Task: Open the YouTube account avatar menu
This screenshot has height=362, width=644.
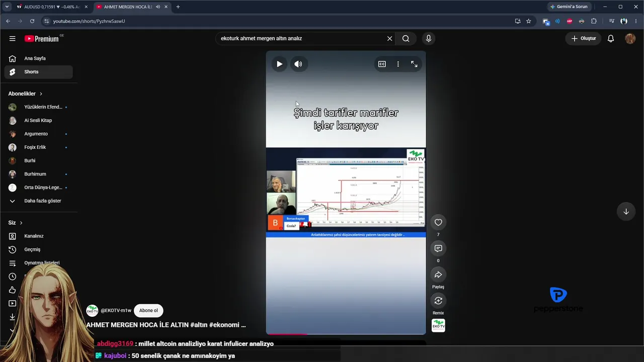Action: click(x=630, y=38)
